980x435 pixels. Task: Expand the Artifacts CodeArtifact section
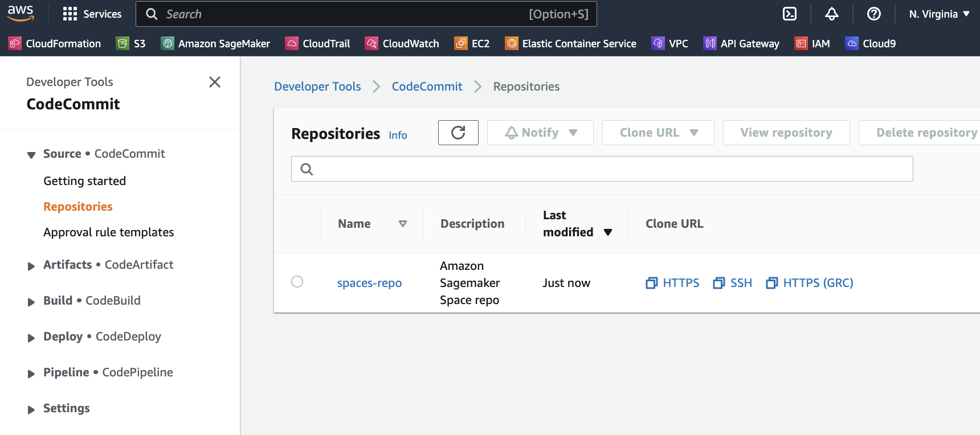click(31, 266)
